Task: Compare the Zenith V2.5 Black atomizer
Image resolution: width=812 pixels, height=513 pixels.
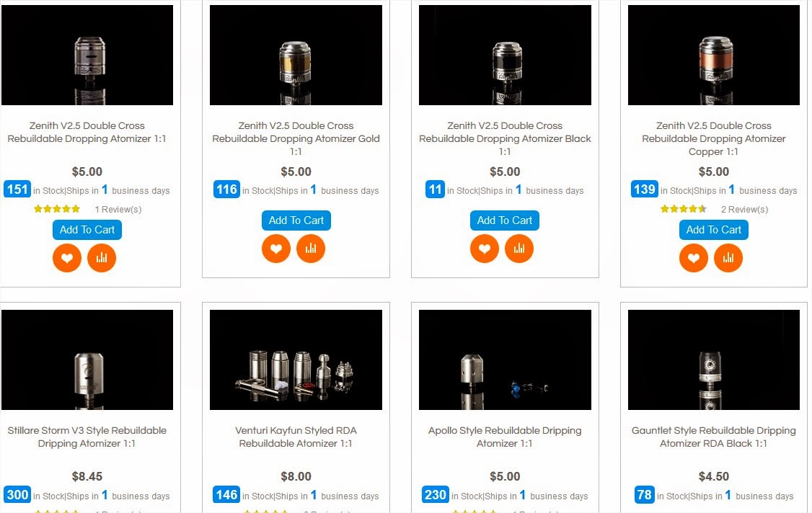Action: point(519,249)
